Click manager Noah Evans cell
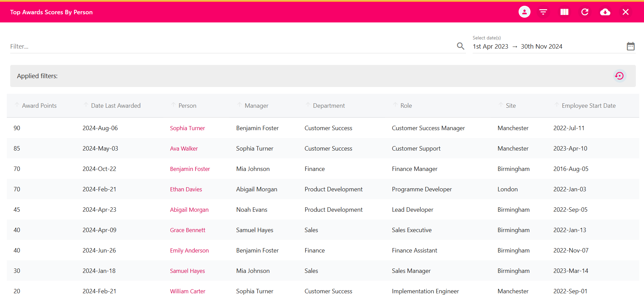Viewport: 644px width, 295px height. (252, 210)
